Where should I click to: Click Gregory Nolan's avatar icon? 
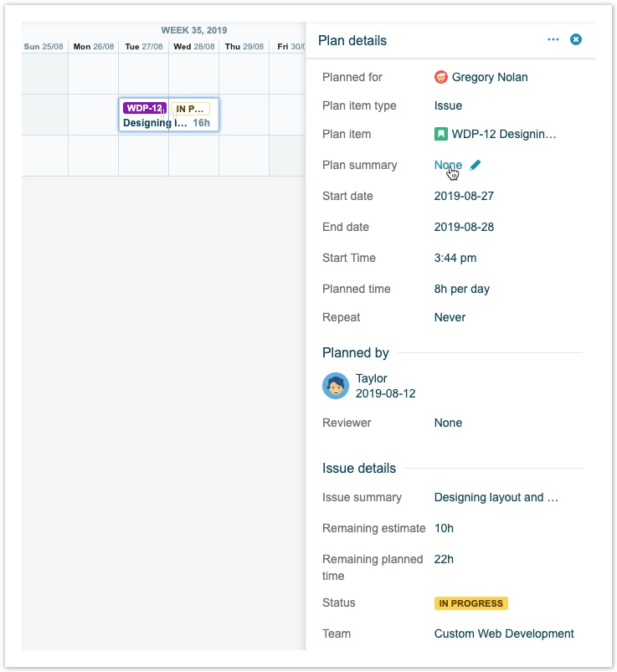click(441, 77)
